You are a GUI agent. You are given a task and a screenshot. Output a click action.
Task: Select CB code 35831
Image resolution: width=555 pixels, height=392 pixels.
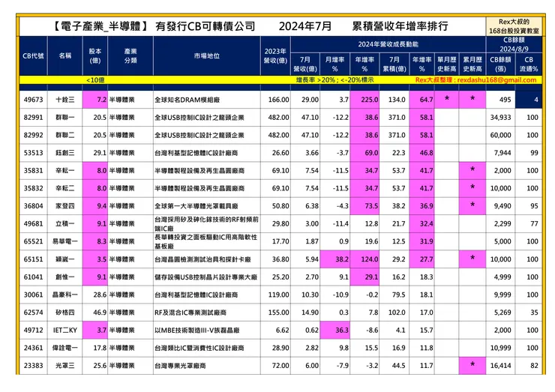point(33,171)
